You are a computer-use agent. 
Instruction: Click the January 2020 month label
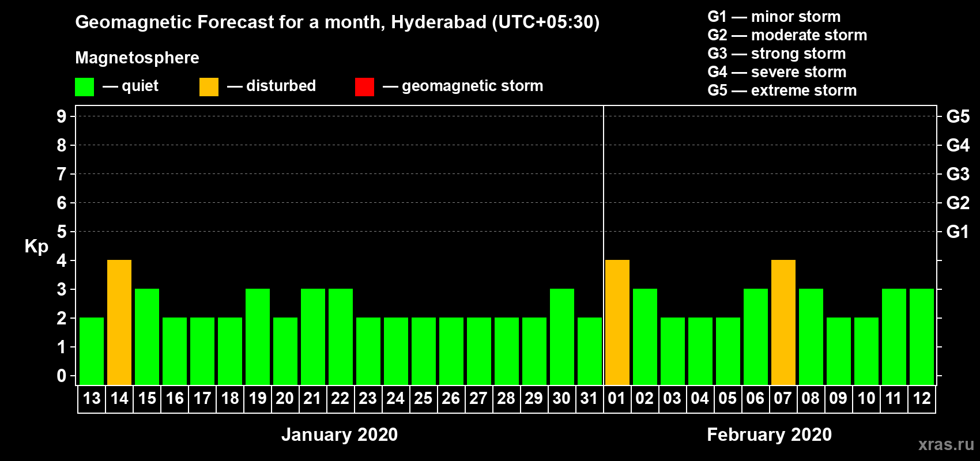(x=340, y=434)
